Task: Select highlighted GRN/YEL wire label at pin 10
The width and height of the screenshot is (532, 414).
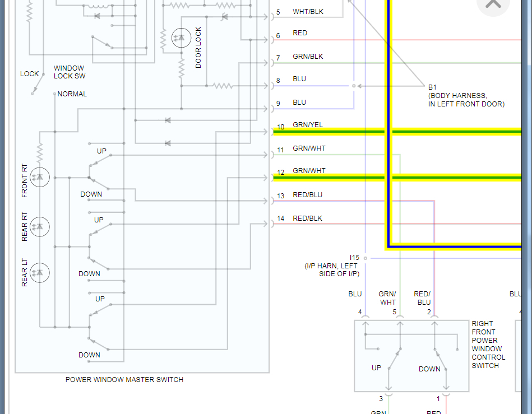Action: pos(308,125)
